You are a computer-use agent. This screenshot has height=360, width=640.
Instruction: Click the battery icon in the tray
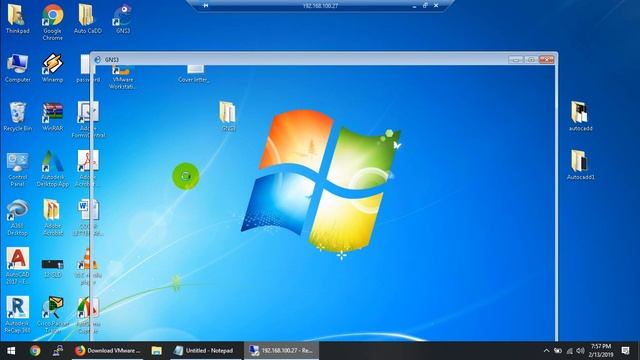point(558,351)
